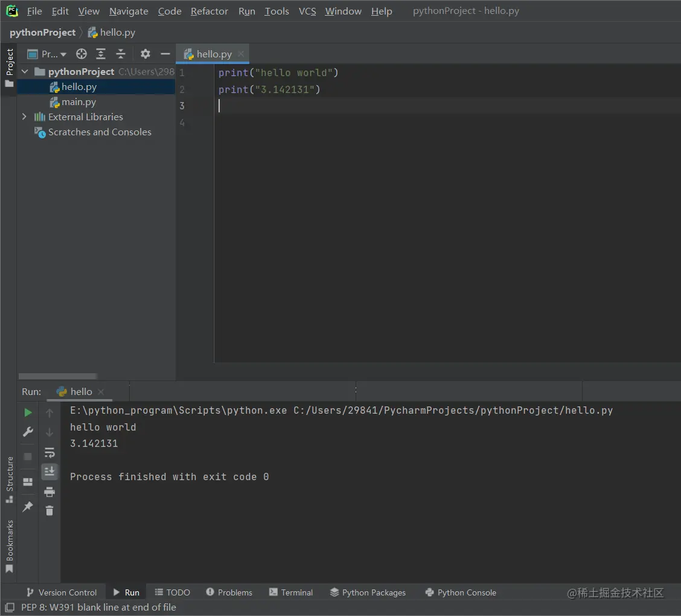This screenshot has width=681, height=616.
Task: Print console output via printer icon
Action: (x=50, y=492)
